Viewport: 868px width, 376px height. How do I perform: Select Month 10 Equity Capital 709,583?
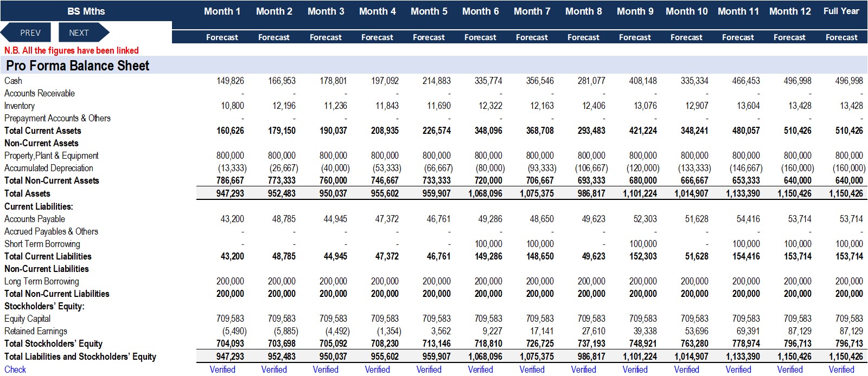pyautogui.click(x=694, y=319)
